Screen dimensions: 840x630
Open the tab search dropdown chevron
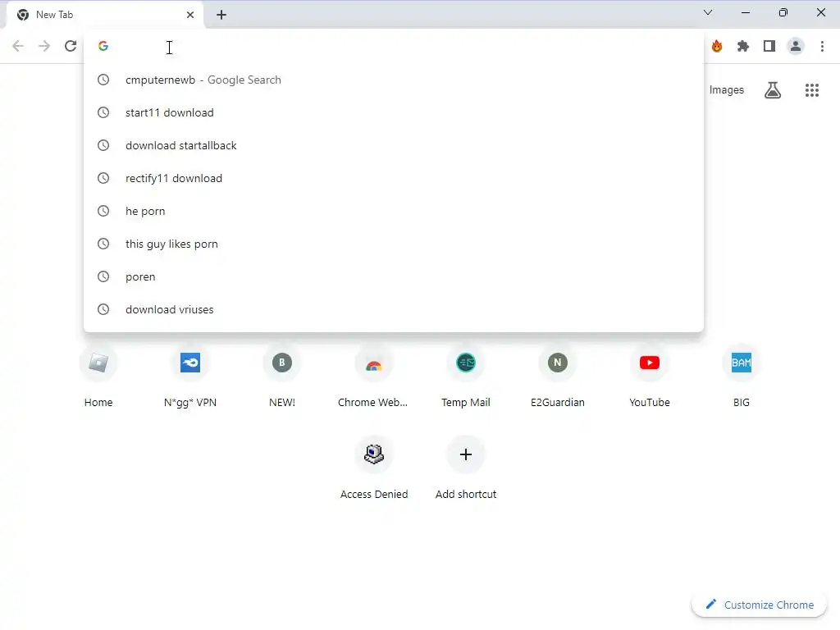708,12
